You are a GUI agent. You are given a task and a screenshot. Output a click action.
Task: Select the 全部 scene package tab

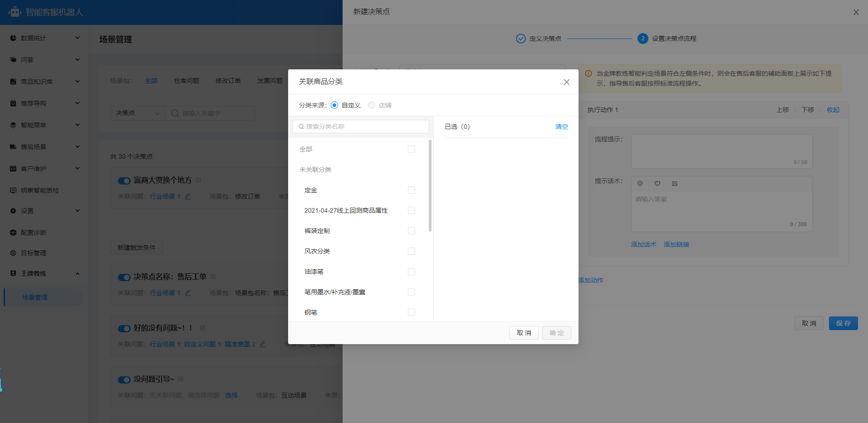[151, 81]
